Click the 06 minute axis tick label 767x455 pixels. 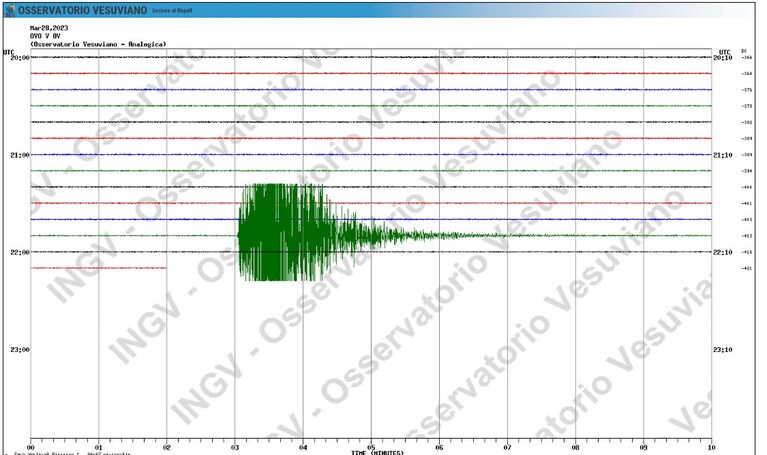coord(439,447)
